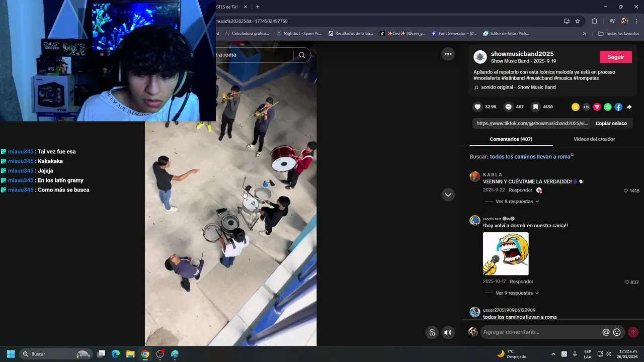This screenshot has width=644, height=362.
Task: Switch ESP LAA keyboard language
Action: pos(588,354)
